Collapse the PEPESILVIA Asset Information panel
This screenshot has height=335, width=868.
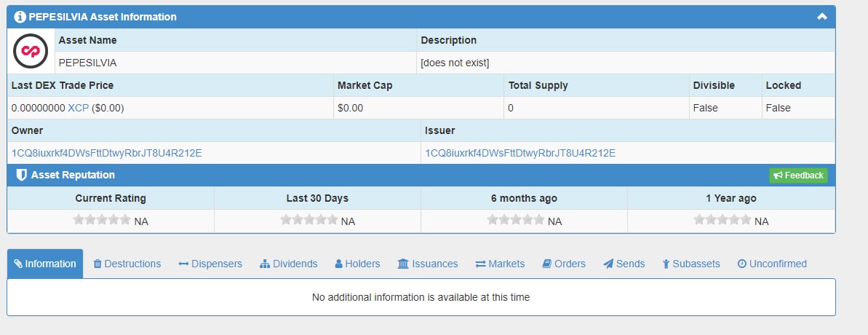822,17
